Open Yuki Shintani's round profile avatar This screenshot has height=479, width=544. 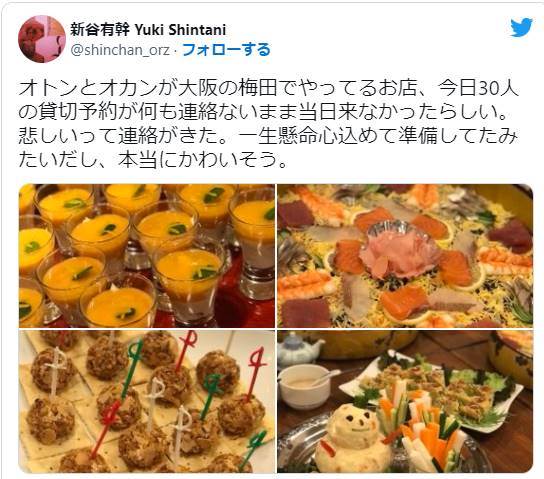42,39
